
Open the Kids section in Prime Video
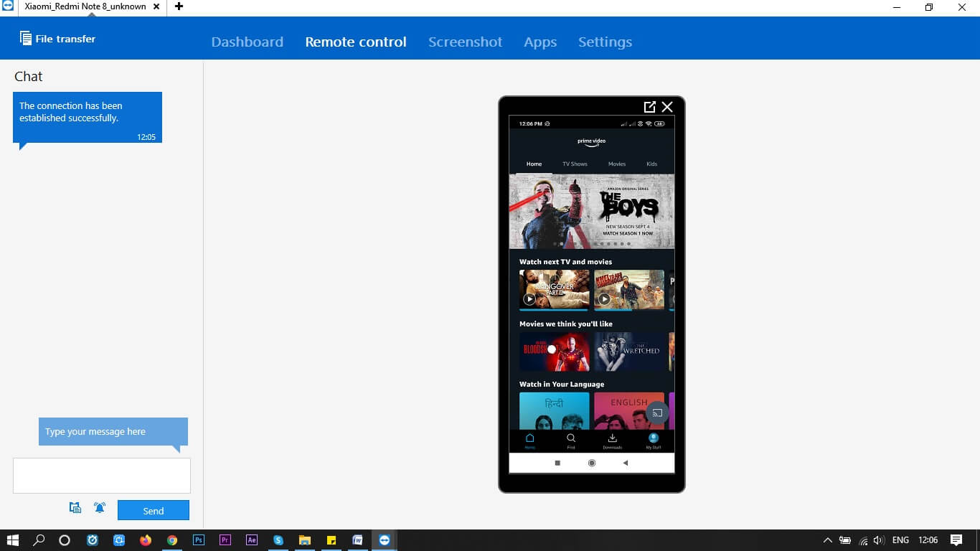(x=651, y=164)
